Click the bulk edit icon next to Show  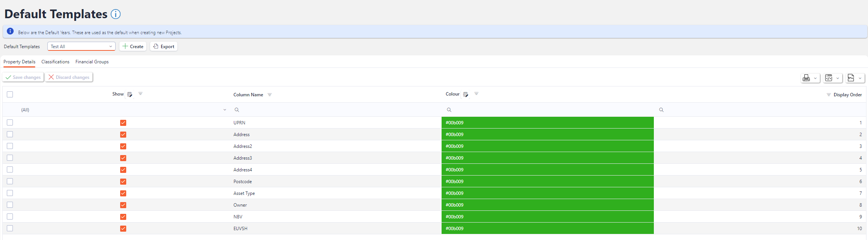(130, 94)
